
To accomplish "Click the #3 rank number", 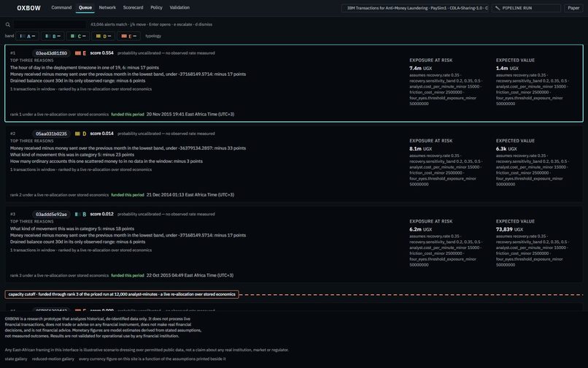I will [x=12, y=214].
